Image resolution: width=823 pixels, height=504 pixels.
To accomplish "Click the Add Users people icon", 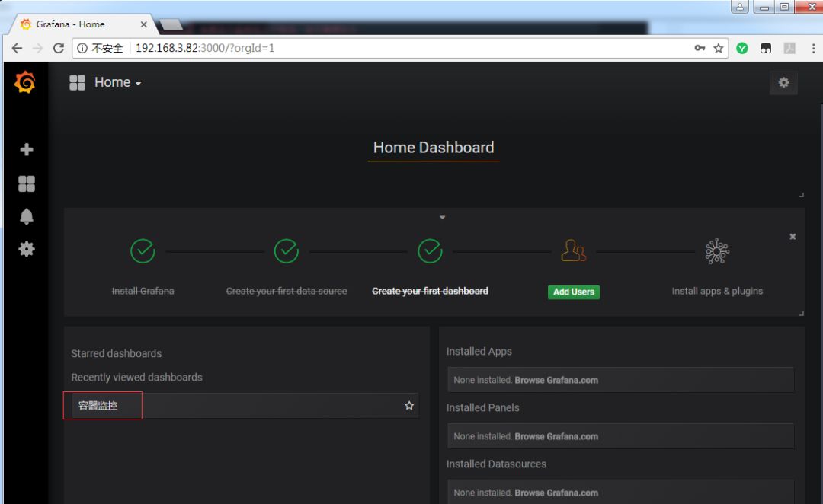I will pos(573,250).
